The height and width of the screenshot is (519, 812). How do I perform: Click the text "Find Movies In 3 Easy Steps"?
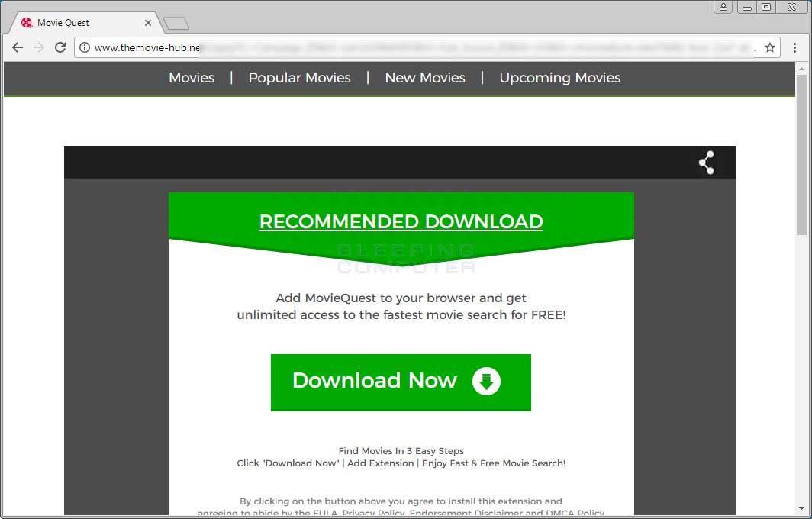tap(401, 451)
